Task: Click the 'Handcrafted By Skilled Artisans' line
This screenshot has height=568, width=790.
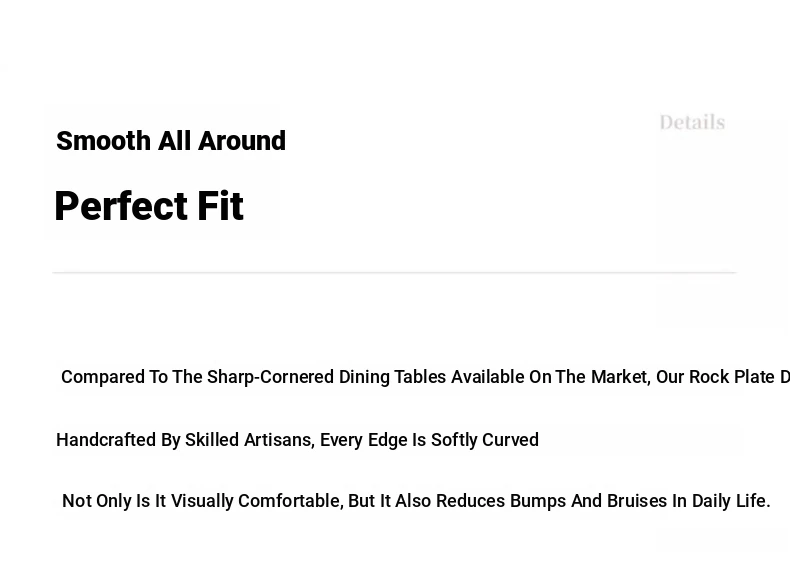Action: pos(297,440)
